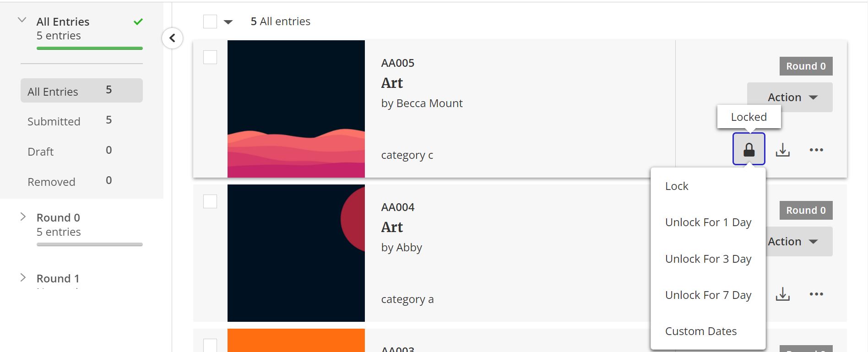
Task: Open the select-all dropdown arrow
Action: coord(228,22)
